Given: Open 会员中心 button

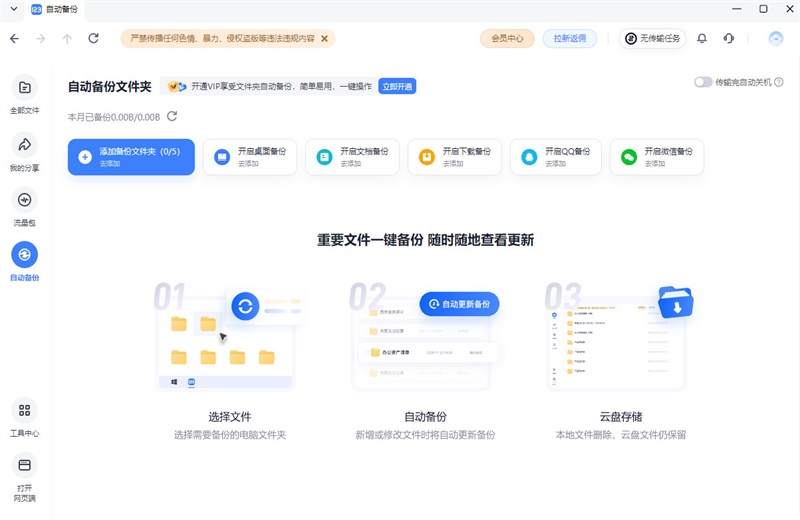Looking at the screenshot, I should pyautogui.click(x=507, y=38).
